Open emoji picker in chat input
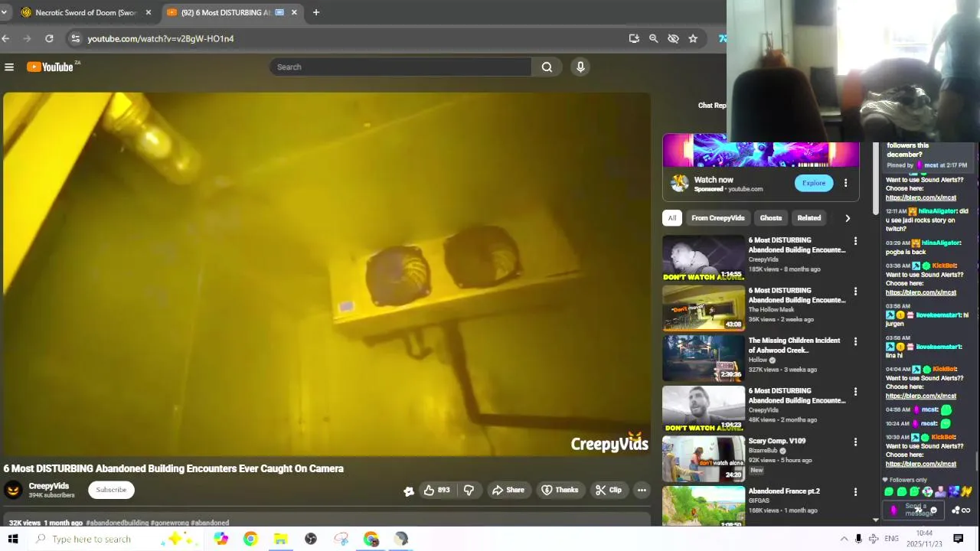The width and height of the screenshot is (980, 551). [933, 510]
